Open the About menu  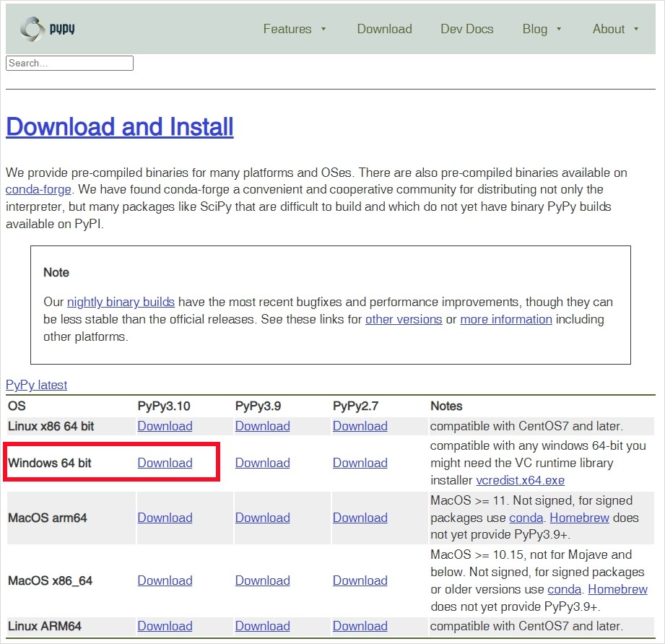point(609,29)
